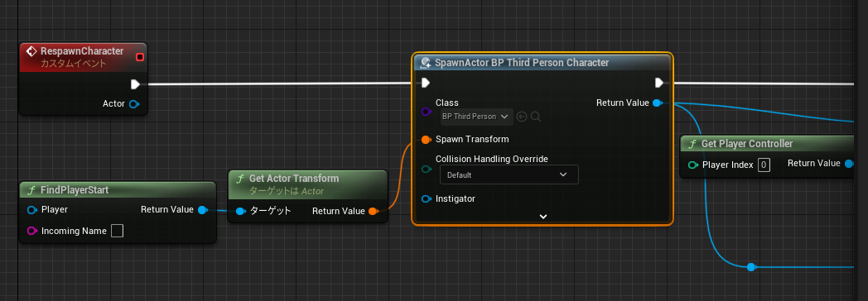Click Get Player Controller Return Value pin
Viewport: 868px width, 301px height.
click(x=849, y=164)
